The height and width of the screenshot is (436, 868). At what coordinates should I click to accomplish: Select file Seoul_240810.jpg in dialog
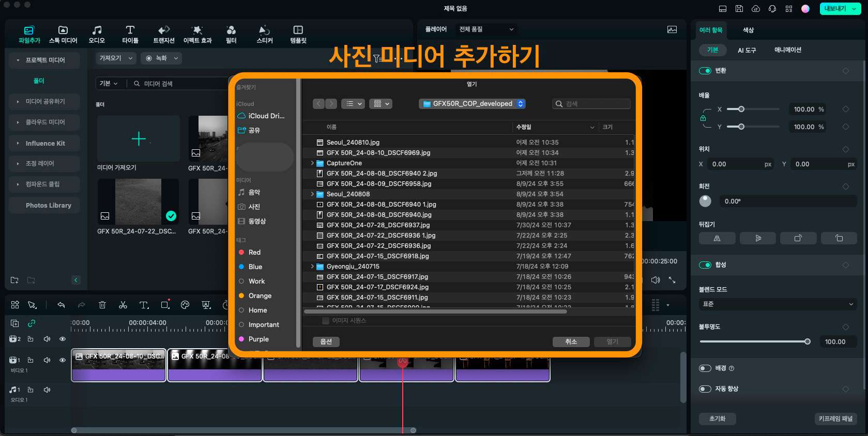pos(468,143)
